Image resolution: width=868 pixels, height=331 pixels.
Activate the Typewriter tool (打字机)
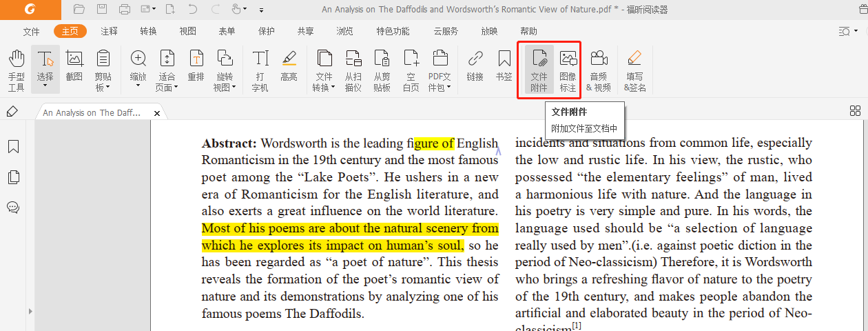coord(260,70)
